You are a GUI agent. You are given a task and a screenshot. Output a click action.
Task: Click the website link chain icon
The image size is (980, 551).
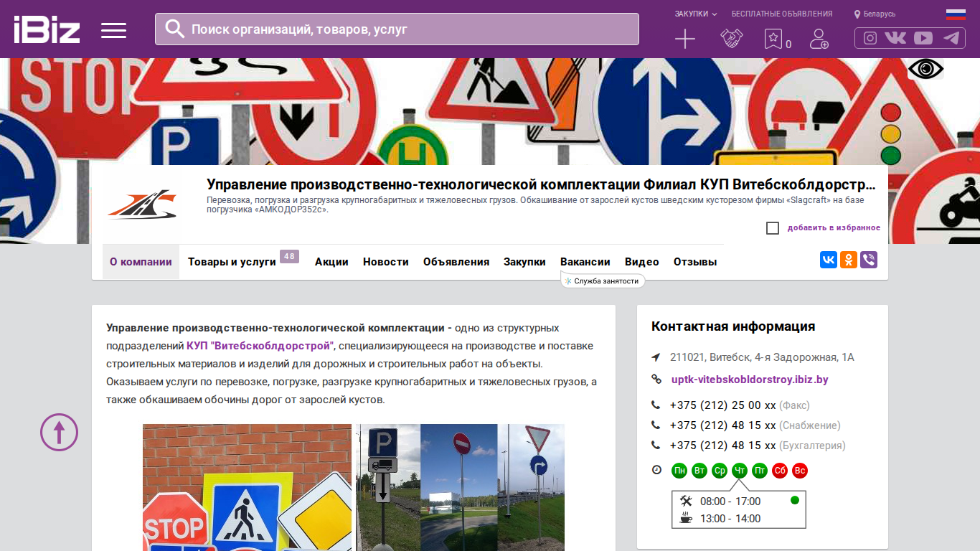656,380
